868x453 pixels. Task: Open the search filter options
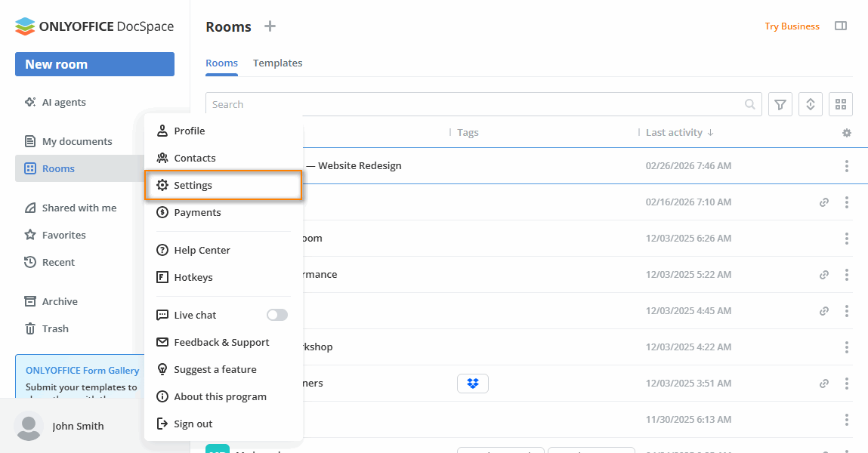click(x=780, y=103)
